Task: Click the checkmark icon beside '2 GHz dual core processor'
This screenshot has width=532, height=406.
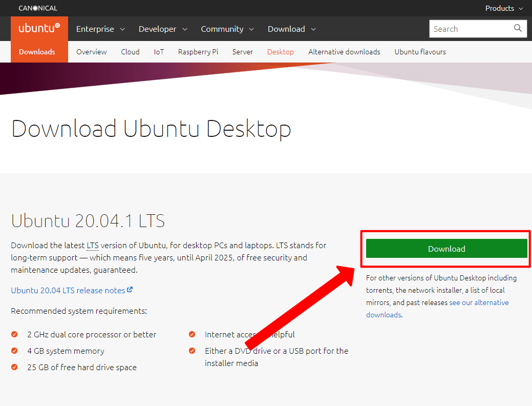Action: click(14, 334)
